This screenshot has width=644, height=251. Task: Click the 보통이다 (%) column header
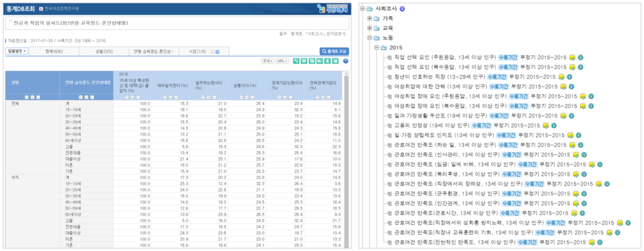tap(247, 85)
